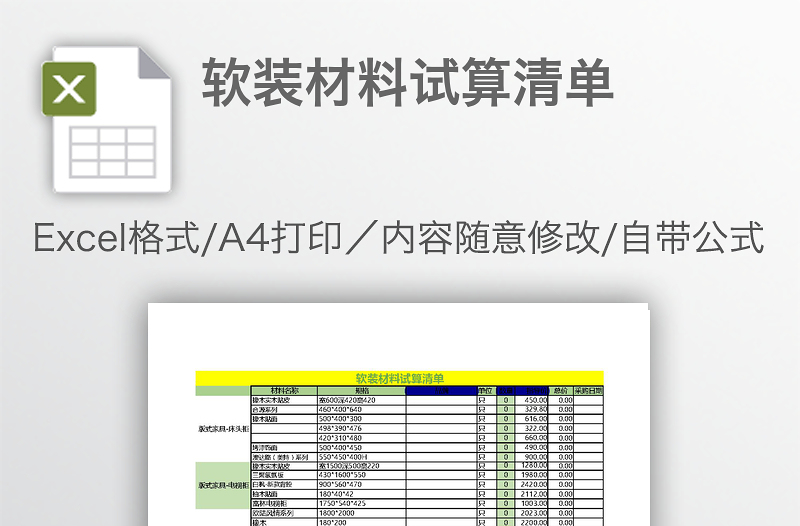Select the spec cell 550*450*400H

pyautogui.click(x=362, y=457)
